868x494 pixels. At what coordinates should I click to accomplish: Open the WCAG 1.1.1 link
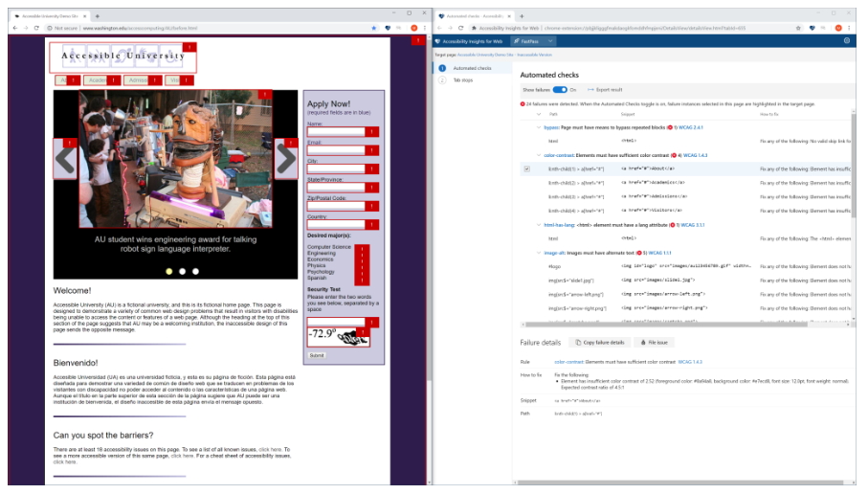(x=659, y=253)
